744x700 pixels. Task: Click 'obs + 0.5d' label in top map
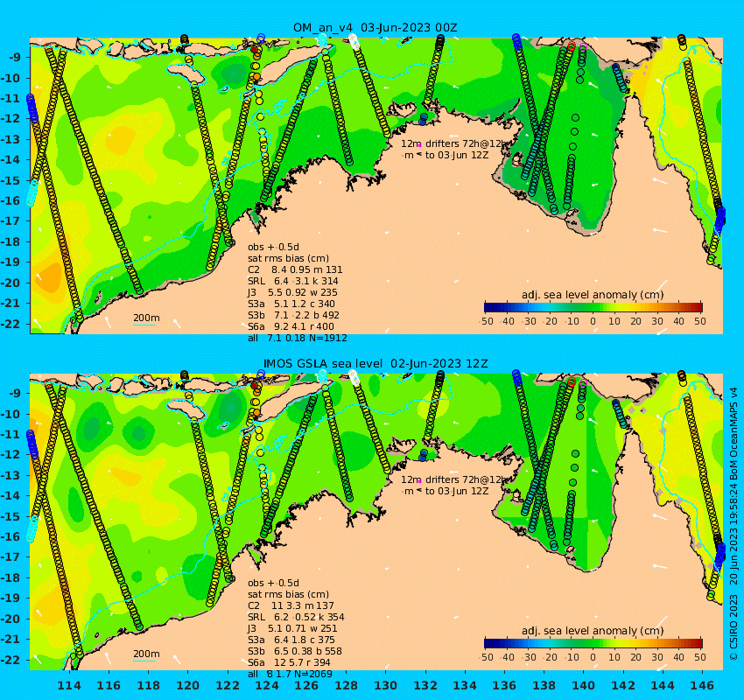(274, 247)
